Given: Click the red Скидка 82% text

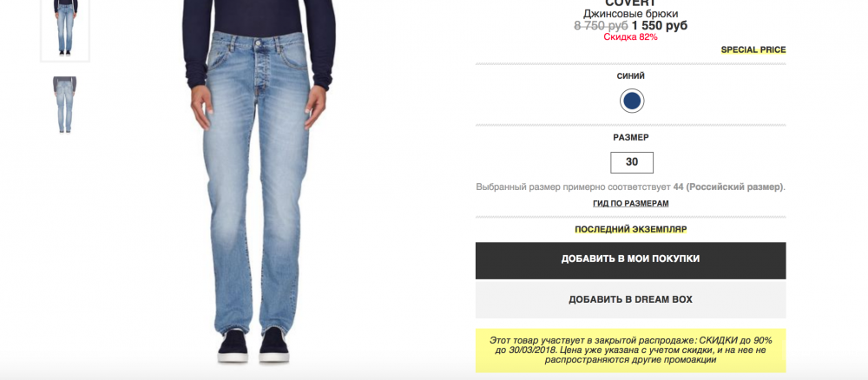Looking at the screenshot, I should (630, 37).
